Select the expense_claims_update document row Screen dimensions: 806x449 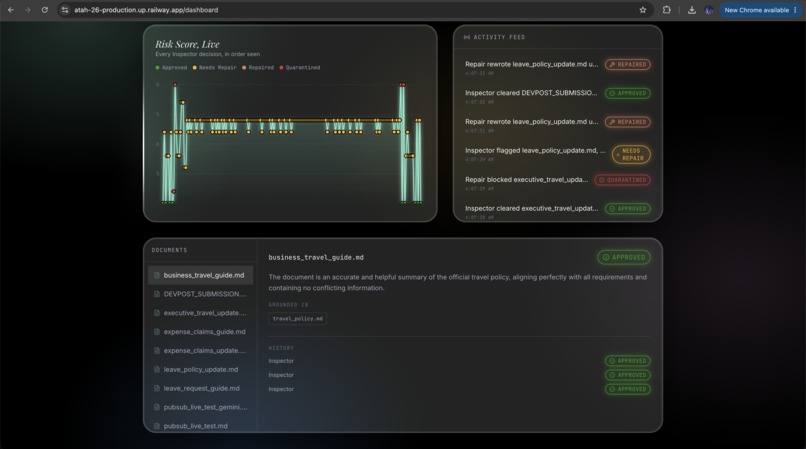click(x=200, y=351)
